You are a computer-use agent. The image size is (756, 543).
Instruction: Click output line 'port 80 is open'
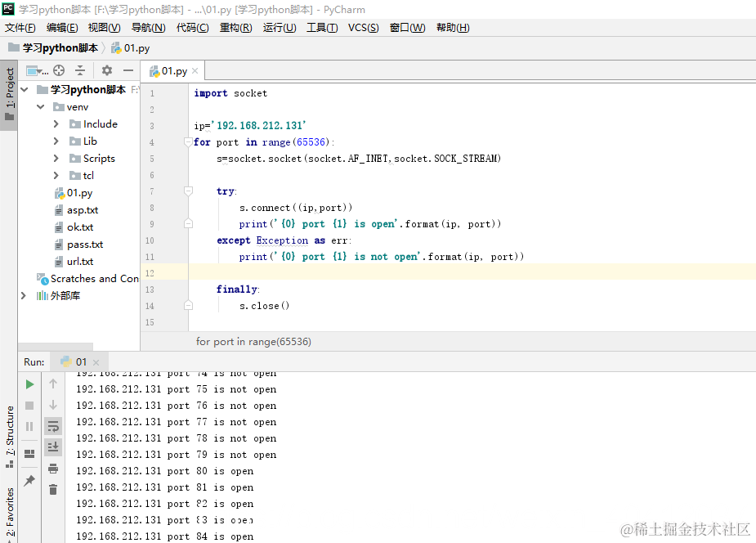165,471
